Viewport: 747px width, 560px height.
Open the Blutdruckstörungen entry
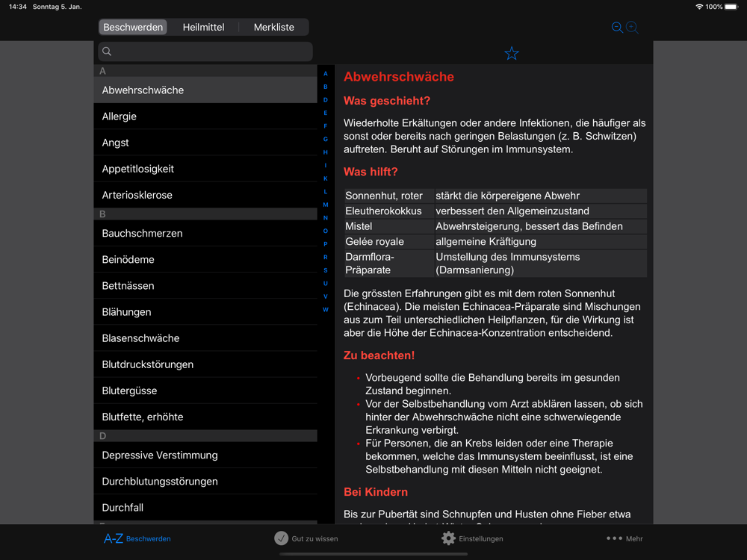tap(205, 364)
